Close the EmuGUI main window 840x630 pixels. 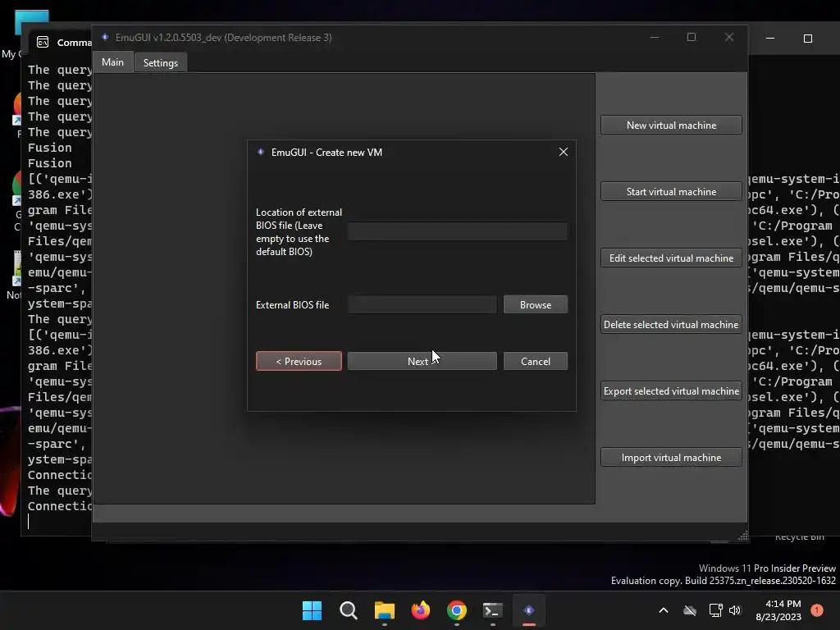click(729, 37)
